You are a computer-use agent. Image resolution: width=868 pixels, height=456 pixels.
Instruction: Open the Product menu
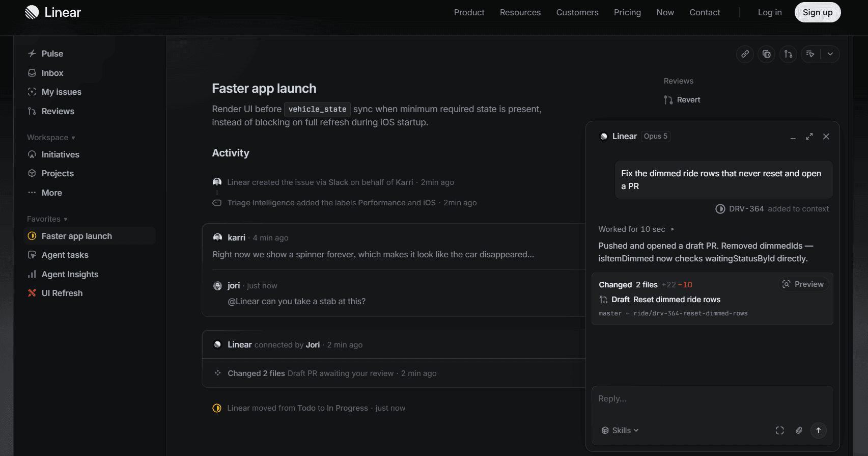pyautogui.click(x=469, y=12)
